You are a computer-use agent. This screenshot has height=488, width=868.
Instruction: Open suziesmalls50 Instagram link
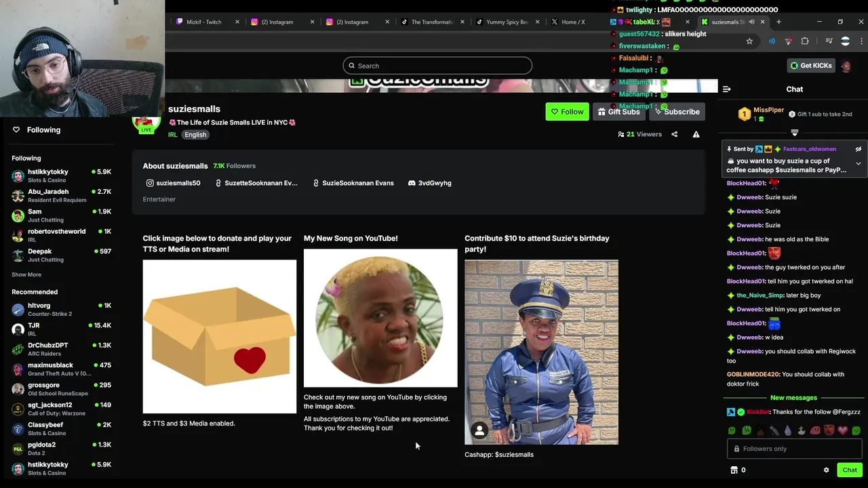point(173,183)
